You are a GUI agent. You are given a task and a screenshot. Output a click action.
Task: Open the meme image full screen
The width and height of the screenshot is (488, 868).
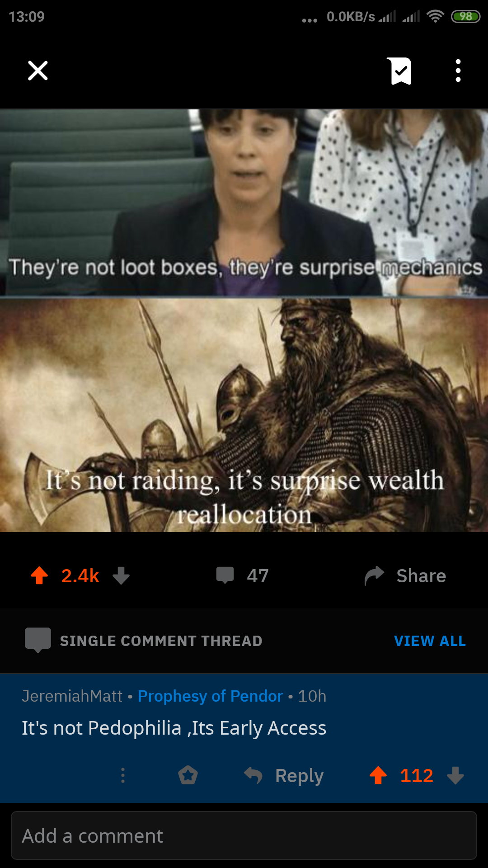(244, 320)
